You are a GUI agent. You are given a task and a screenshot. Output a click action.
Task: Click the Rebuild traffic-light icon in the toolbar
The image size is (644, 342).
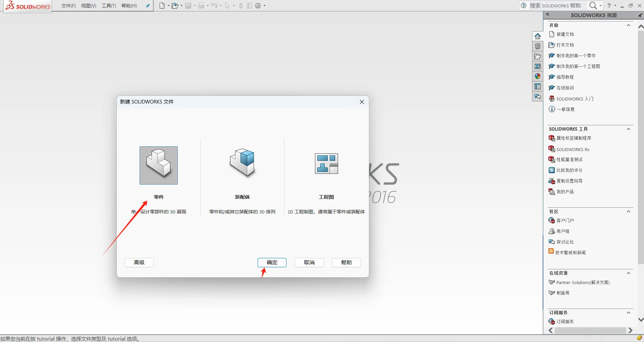(241, 6)
